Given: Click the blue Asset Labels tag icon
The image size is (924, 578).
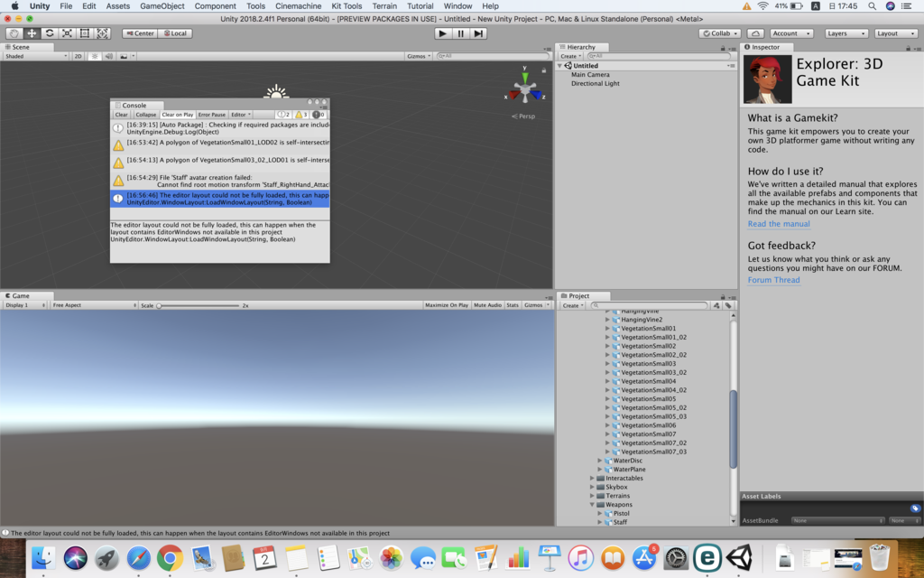Looking at the screenshot, I should (915, 508).
